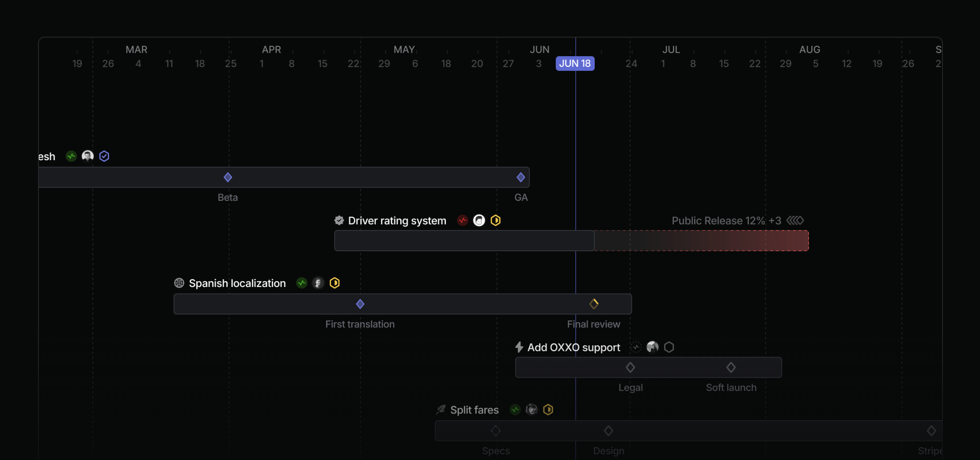
Task: Click the red health icon on Driver rating system
Action: click(462, 220)
